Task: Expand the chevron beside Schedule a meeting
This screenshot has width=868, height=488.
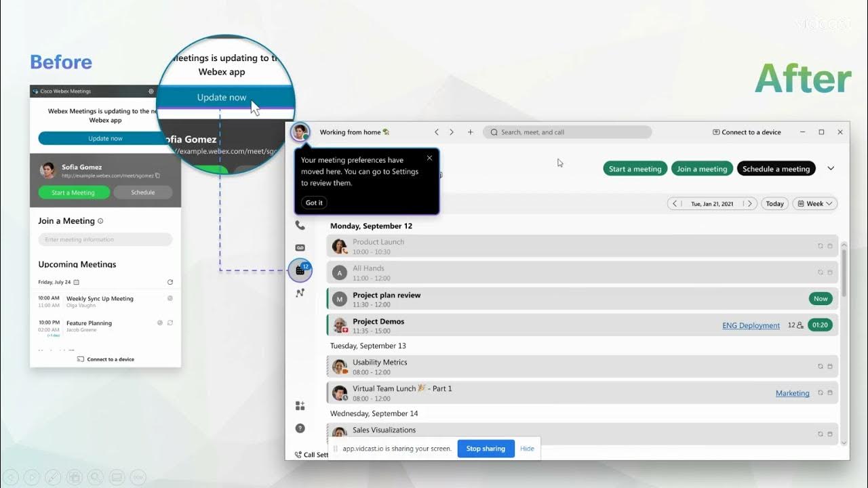Action: click(x=831, y=169)
